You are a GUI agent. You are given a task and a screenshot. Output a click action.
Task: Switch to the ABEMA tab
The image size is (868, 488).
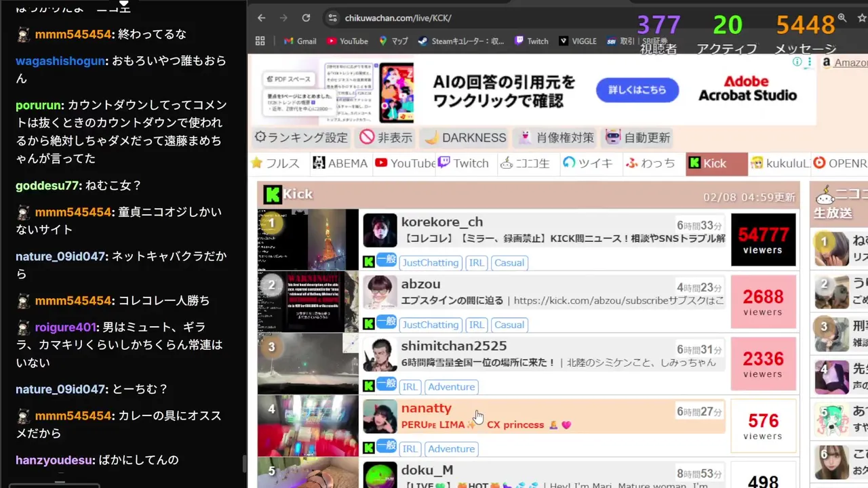point(340,163)
